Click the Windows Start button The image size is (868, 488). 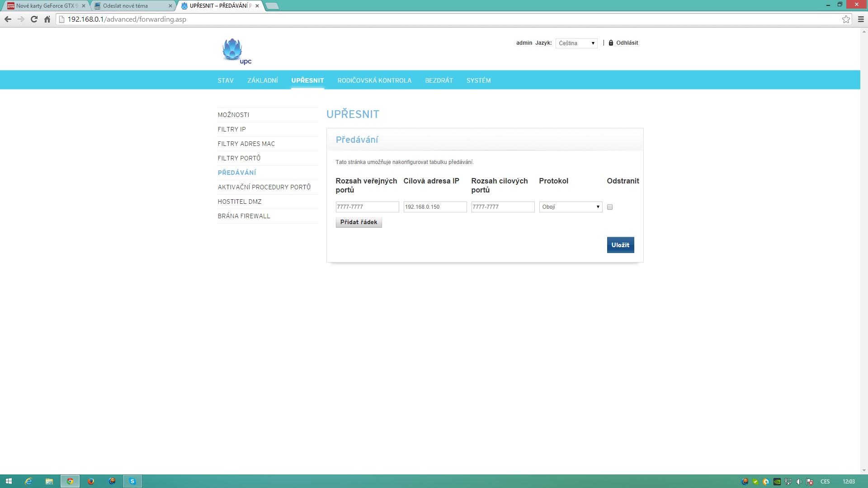point(9,481)
